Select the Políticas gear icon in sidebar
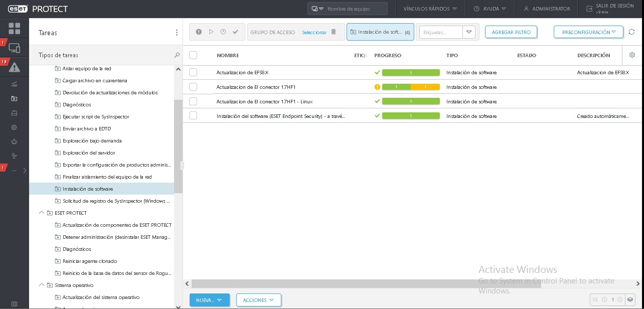The width and height of the screenshot is (644, 309). [x=14, y=127]
